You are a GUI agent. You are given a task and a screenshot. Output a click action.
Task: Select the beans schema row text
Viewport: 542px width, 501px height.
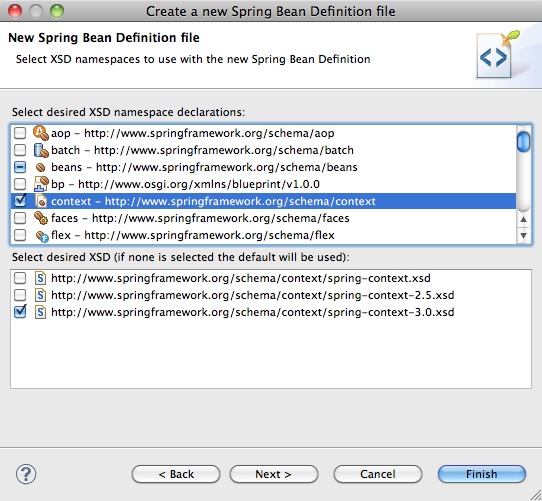[x=204, y=167]
